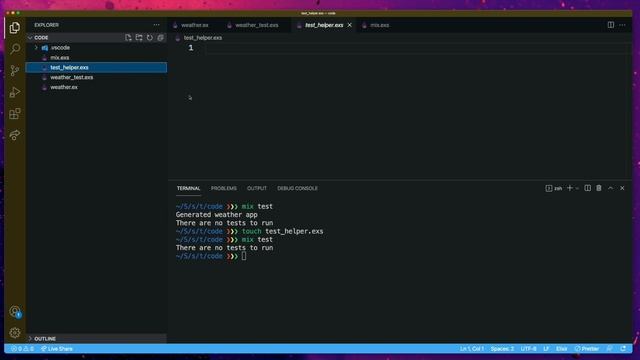Open the Search view
640x360 pixels.
point(15,49)
